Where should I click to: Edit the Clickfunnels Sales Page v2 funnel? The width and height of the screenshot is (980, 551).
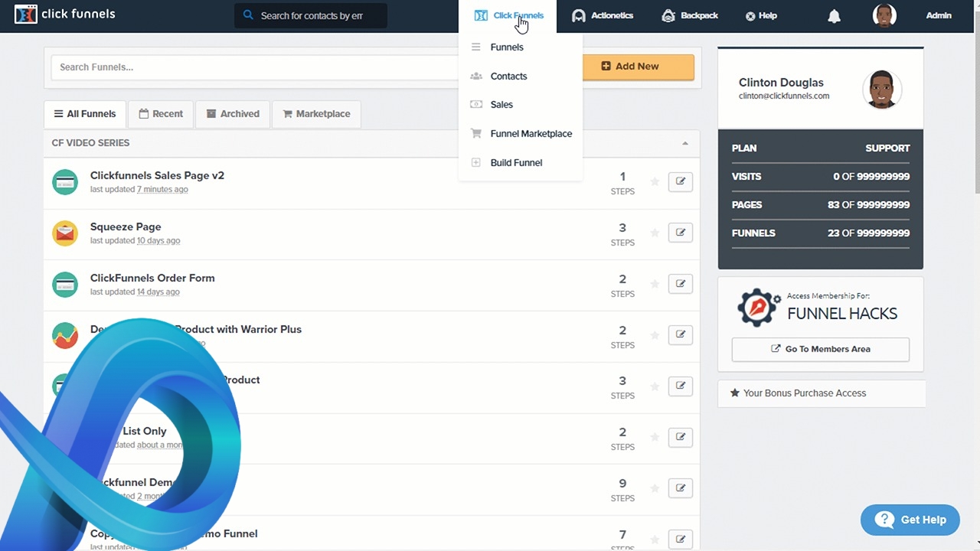click(x=681, y=181)
